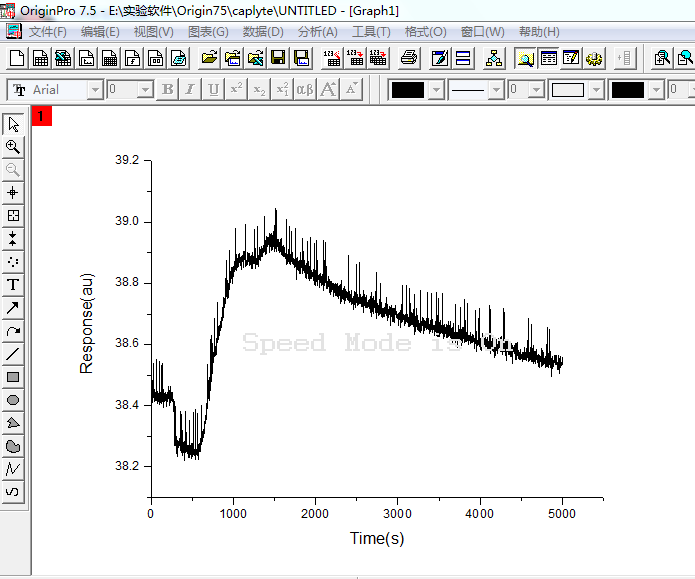Viewport: 695px width, 579px height.
Task: Decrease font size button
Action: [x=351, y=90]
